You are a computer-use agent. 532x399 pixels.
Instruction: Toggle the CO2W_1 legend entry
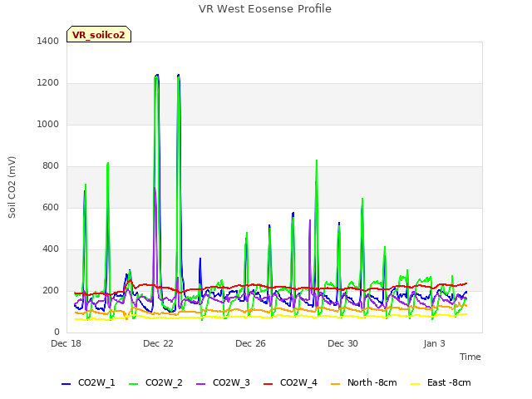click(88, 382)
